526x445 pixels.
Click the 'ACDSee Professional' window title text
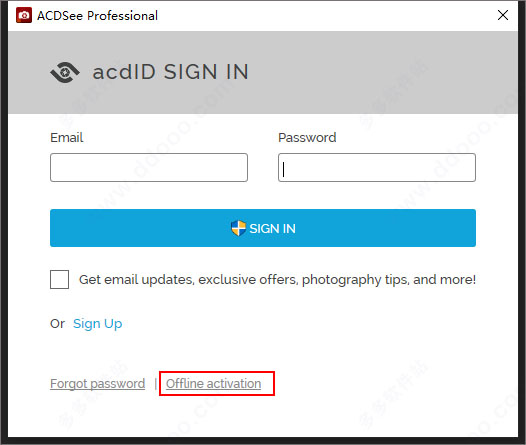pos(97,15)
